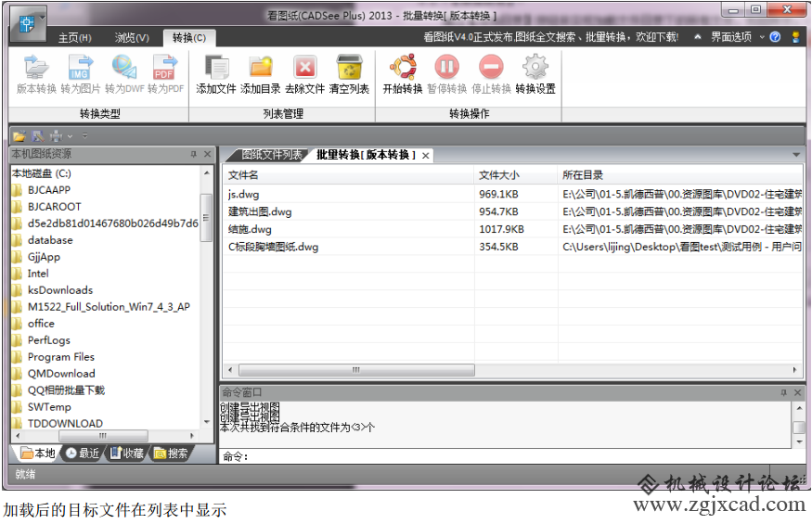Open the tab list dropdown arrow at right
The height and width of the screenshot is (524, 812).
796,155
